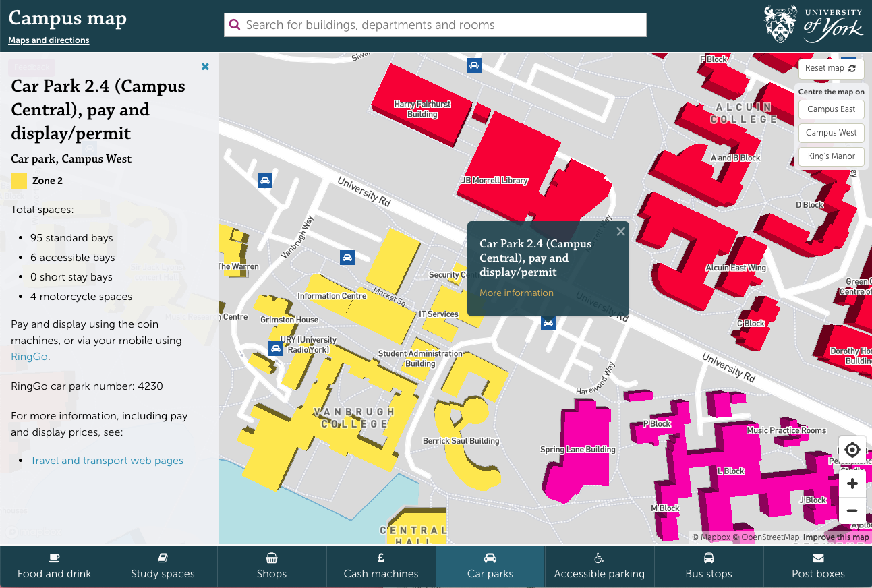This screenshot has height=588, width=872.
Task: Click the car park marker at top near Harry Fairhurst
Action: [x=474, y=65]
